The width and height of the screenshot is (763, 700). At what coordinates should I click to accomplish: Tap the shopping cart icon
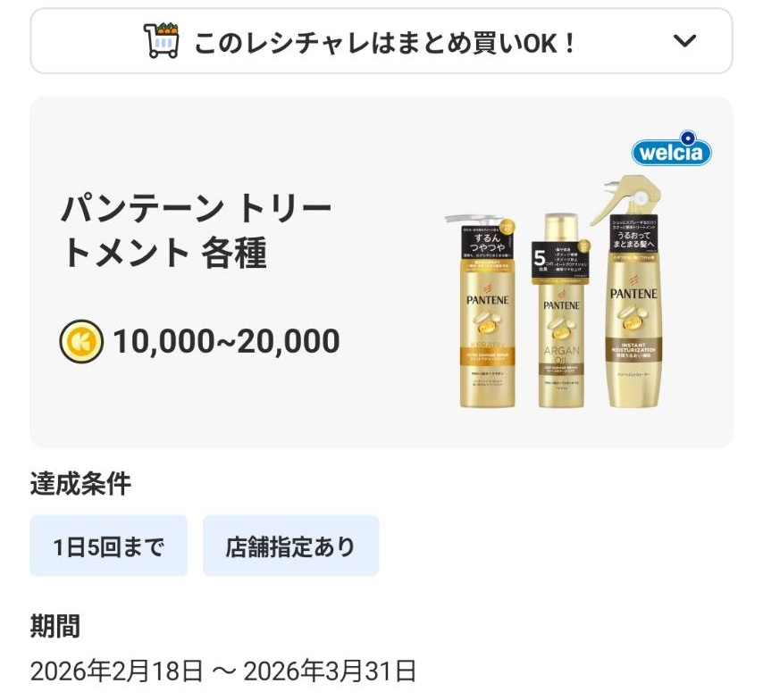click(162, 41)
